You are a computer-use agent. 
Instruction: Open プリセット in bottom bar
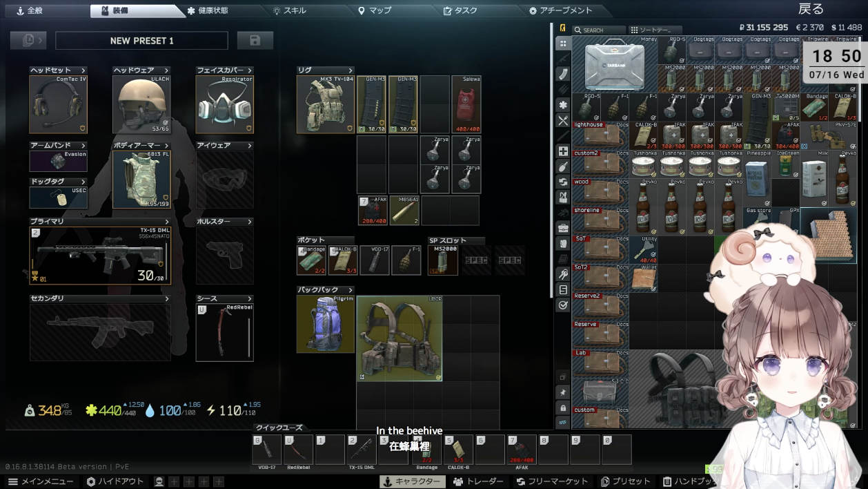click(x=625, y=481)
